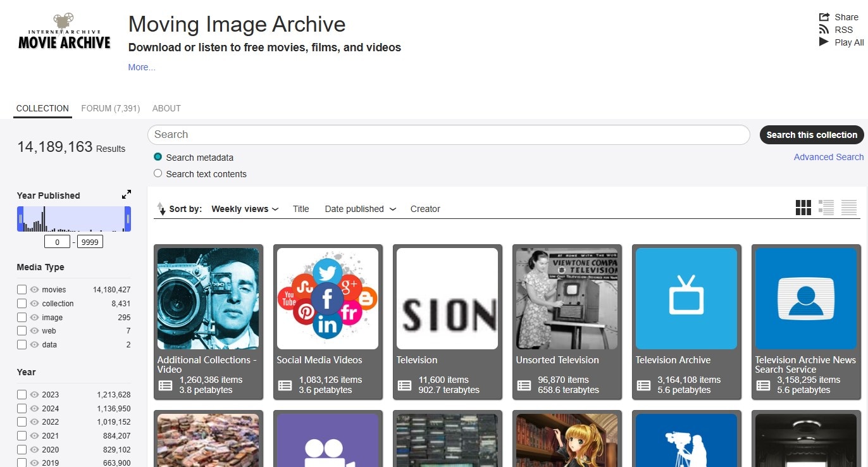Click list icon on News Search Service card
This screenshot has height=467, width=868.
click(763, 385)
